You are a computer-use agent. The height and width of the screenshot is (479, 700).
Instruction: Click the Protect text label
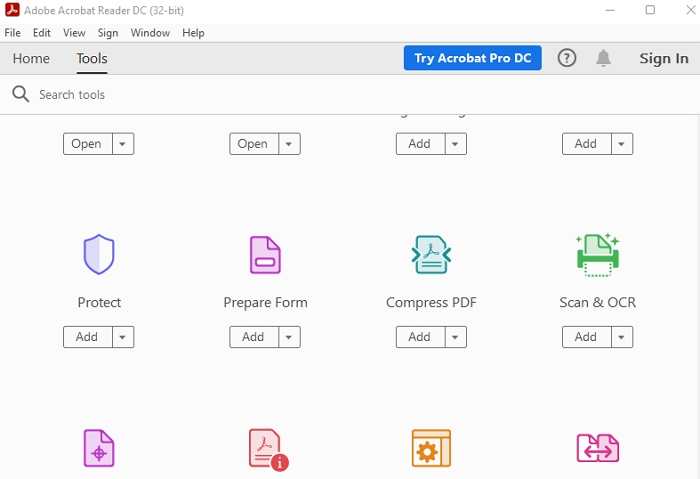click(x=99, y=303)
